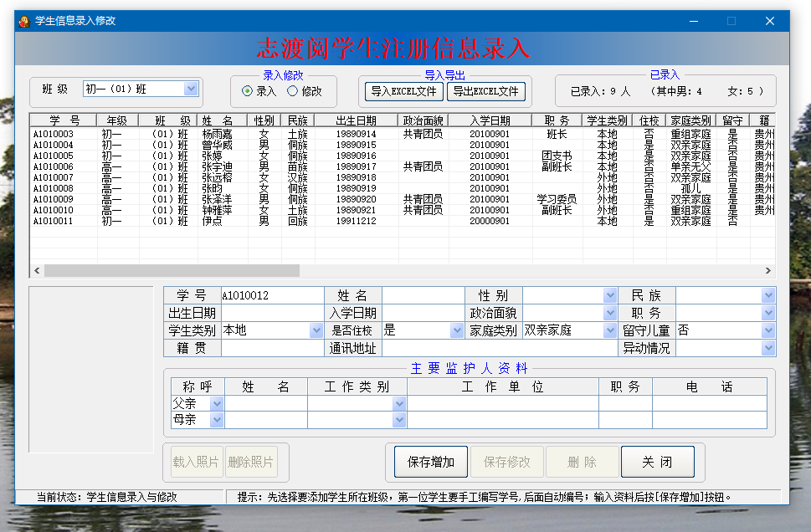Expand the 性别 gender dropdown

point(610,295)
